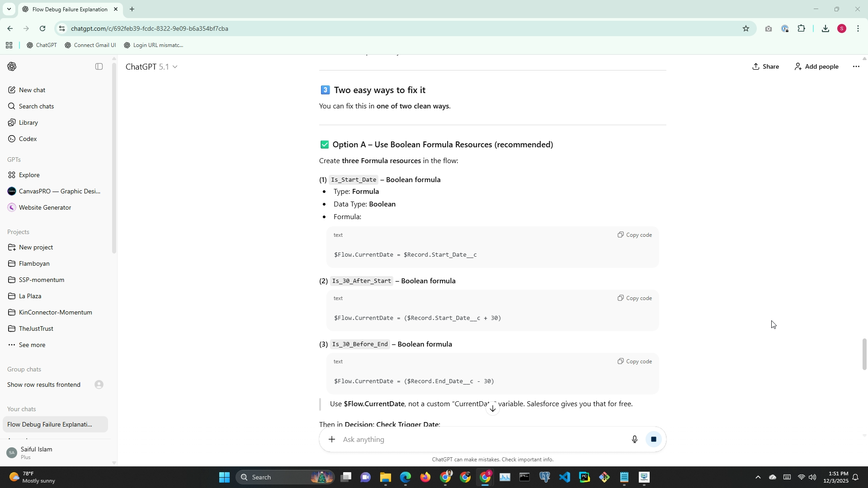Collapse sidebar with the panel toggle icon
Screen dimensions: 868x488
click(x=99, y=66)
